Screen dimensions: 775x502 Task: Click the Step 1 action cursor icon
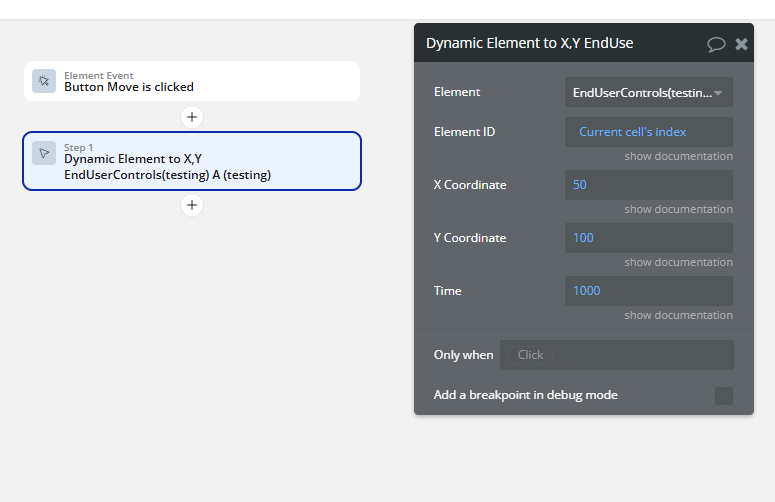click(x=44, y=153)
